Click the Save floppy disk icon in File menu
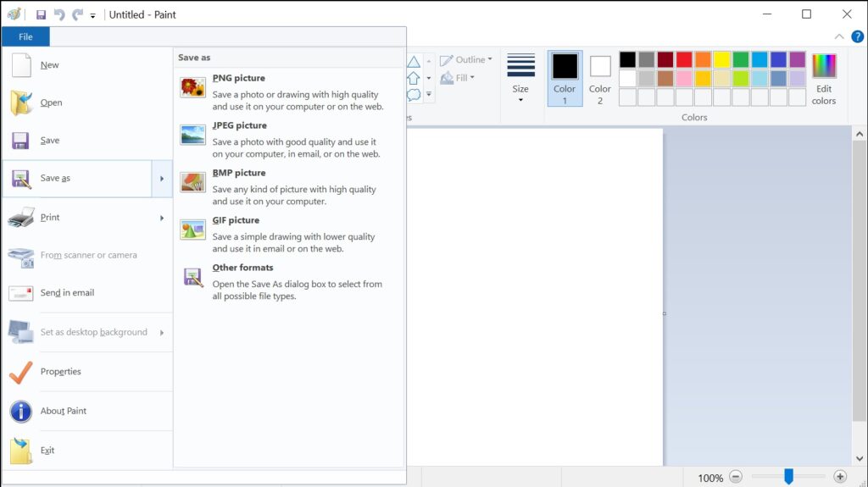The image size is (868, 487). [x=20, y=141]
